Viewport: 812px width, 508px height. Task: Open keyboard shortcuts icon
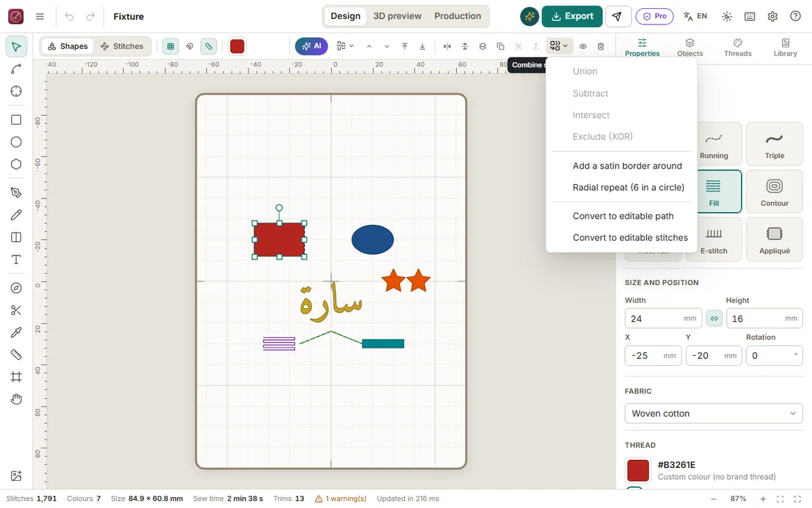pos(750,16)
